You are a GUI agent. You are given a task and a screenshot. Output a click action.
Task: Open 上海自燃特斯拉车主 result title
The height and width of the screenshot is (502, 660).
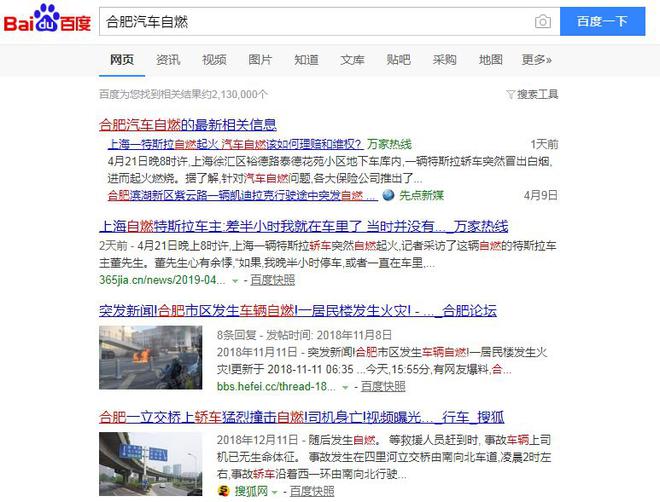[x=303, y=226]
